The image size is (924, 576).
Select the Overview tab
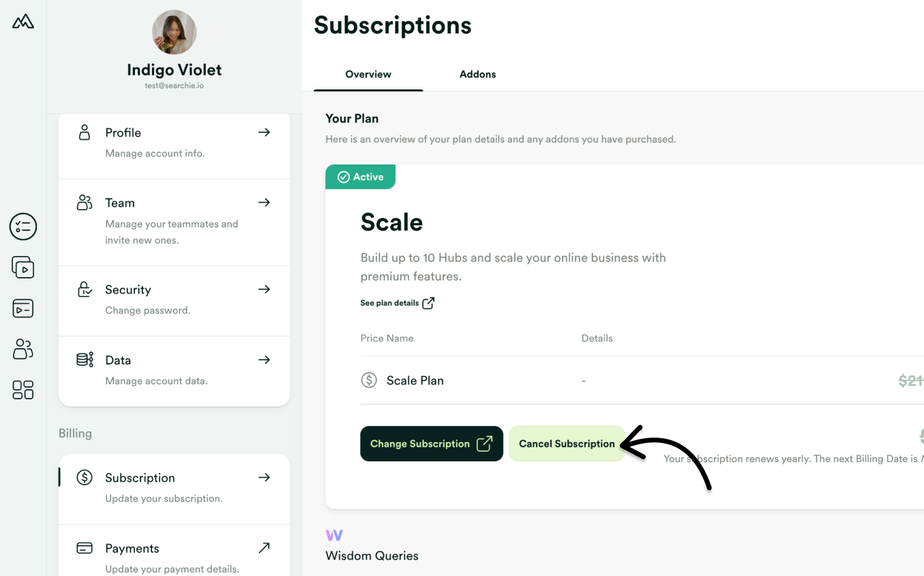click(x=368, y=74)
